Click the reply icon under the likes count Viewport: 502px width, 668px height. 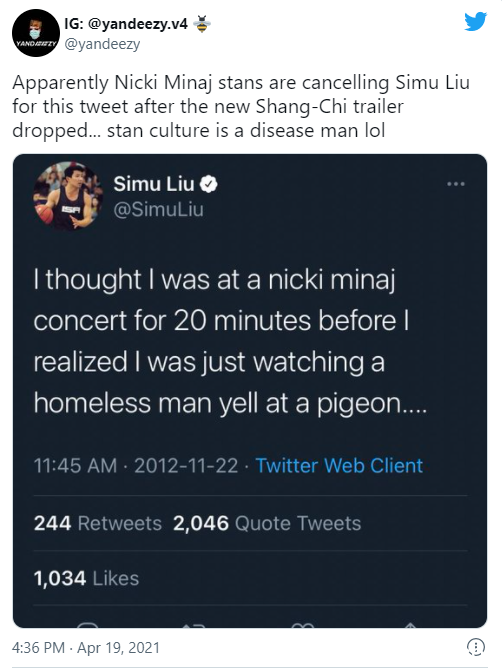88,625
